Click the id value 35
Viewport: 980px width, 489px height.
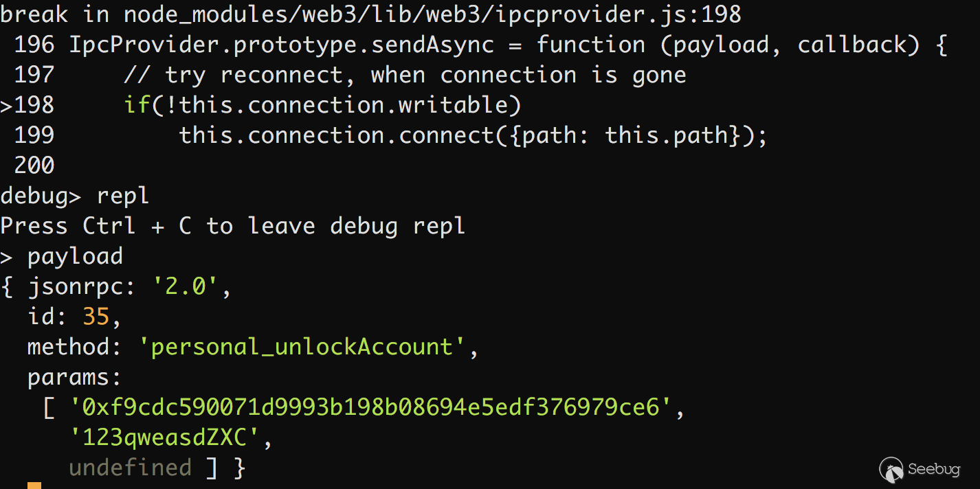click(x=96, y=317)
